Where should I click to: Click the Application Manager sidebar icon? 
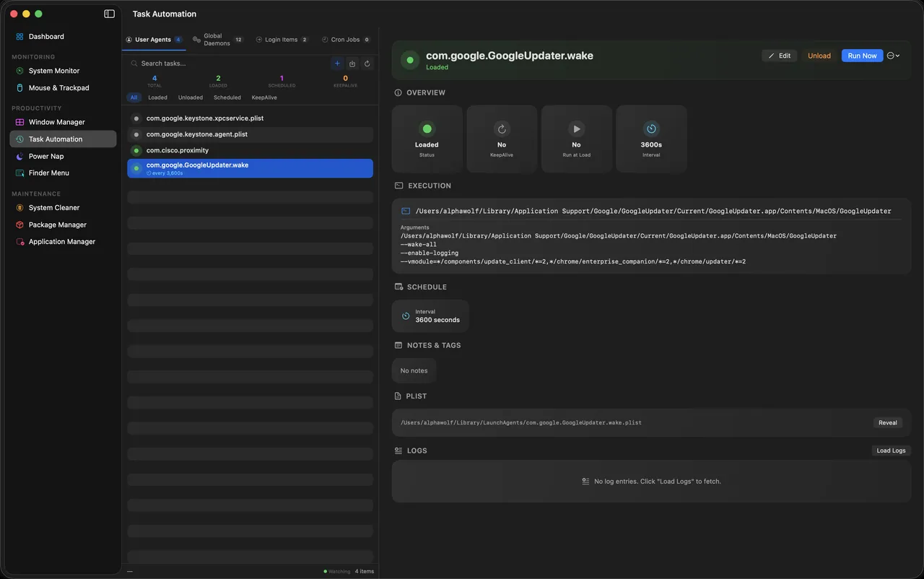(x=19, y=242)
